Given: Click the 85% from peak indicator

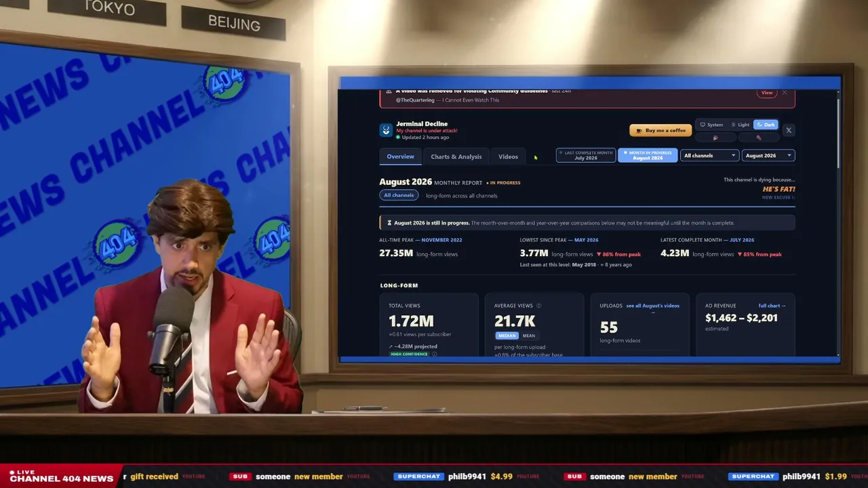Looking at the screenshot, I should tap(759, 254).
